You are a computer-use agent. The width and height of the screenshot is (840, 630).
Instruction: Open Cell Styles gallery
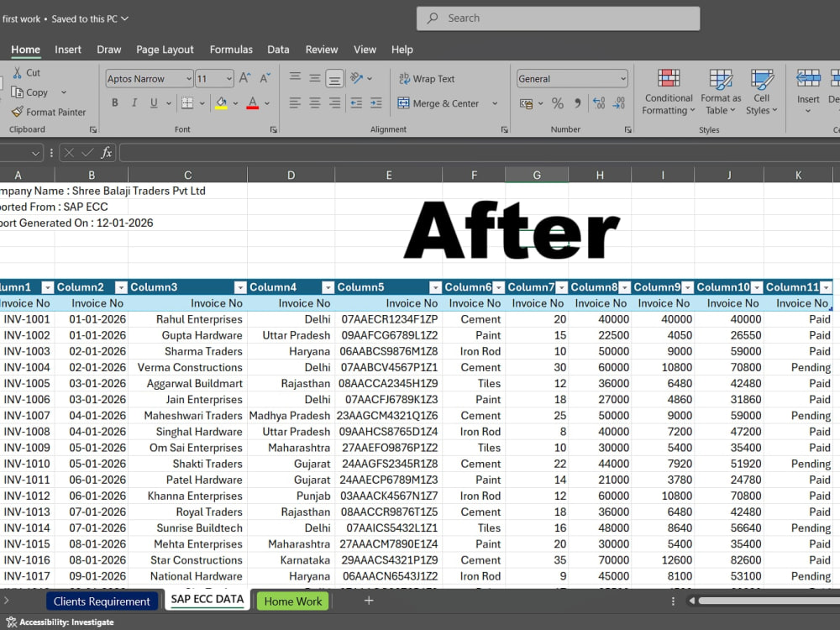[761, 92]
